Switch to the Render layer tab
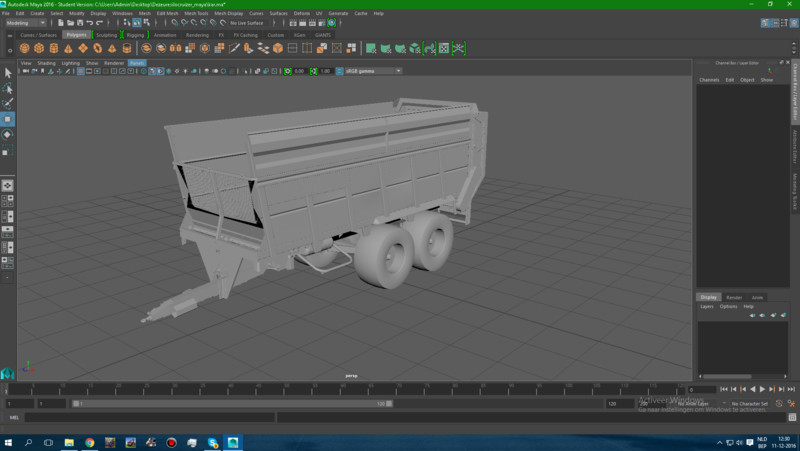Screen dimensions: 800x451 coord(734,297)
